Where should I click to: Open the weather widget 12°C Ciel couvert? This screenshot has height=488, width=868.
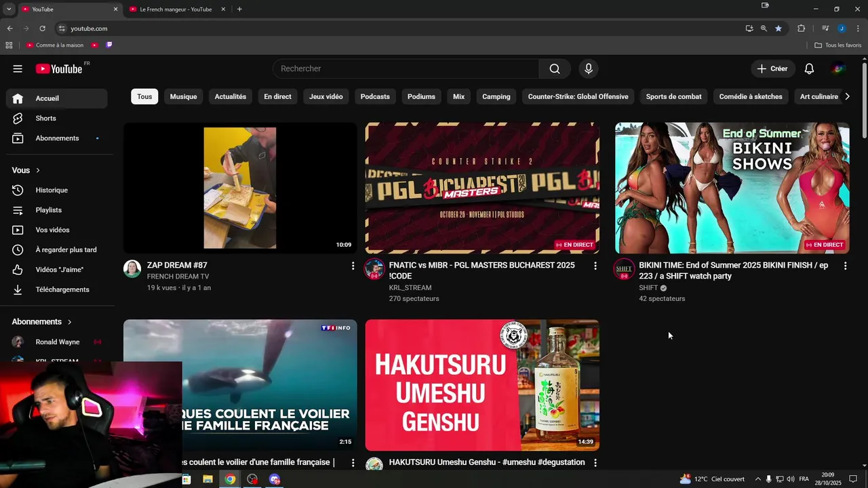point(712,479)
